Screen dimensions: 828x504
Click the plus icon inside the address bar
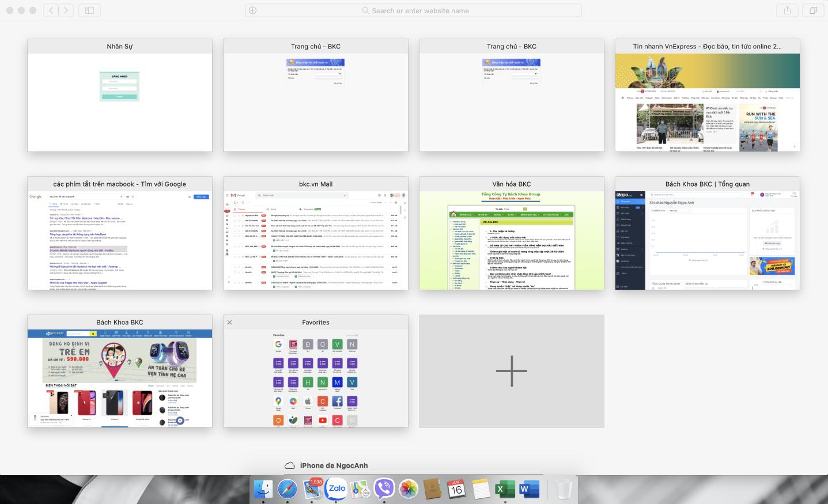click(x=252, y=10)
